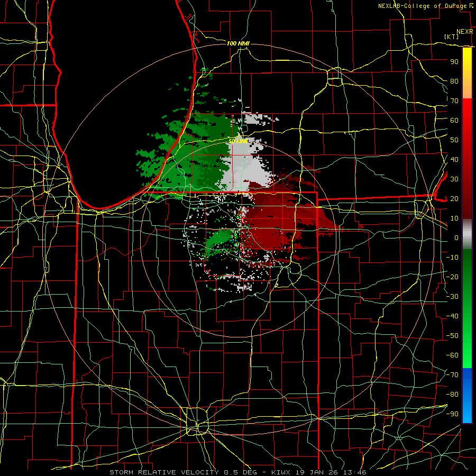Click the "13:46" timestamp
476x476 pixels.
coord(354,472)
